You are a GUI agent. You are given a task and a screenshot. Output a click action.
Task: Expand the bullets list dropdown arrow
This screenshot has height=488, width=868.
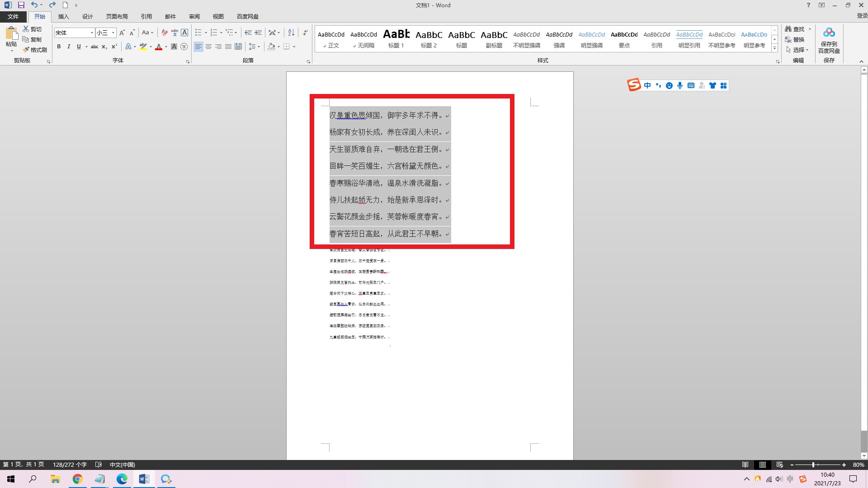(206, 33)
